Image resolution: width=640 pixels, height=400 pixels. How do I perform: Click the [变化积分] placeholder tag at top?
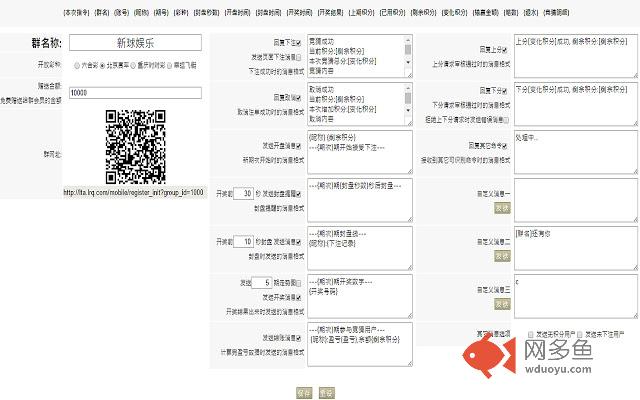pyautogui.click(x=454, y=13)
